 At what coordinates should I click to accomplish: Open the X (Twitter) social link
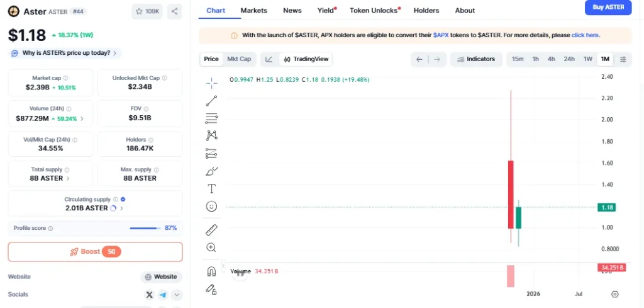point(149,294)
